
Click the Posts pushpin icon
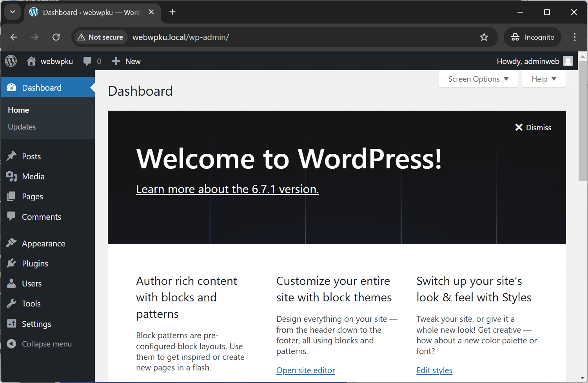[12, 156]
